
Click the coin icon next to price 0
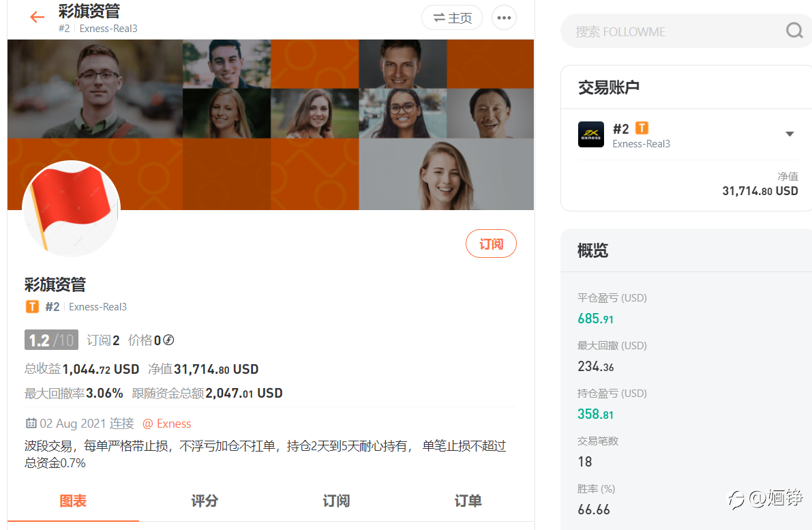click(168, 340)
